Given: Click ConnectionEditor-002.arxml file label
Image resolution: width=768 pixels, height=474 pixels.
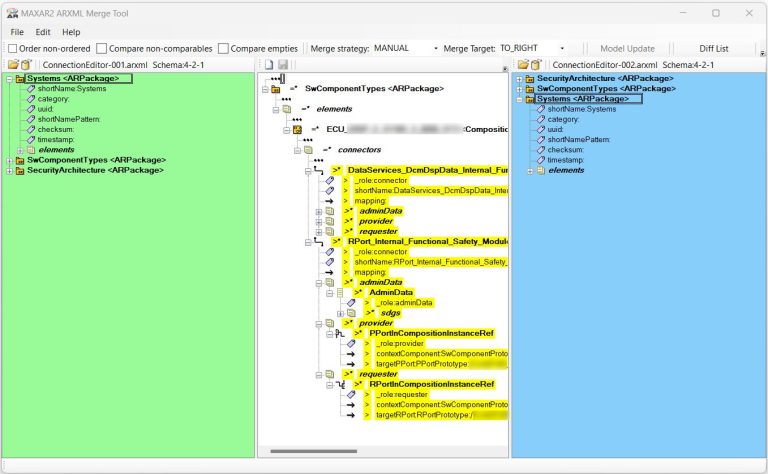Looking at the screenshot, I should point(605,65).
